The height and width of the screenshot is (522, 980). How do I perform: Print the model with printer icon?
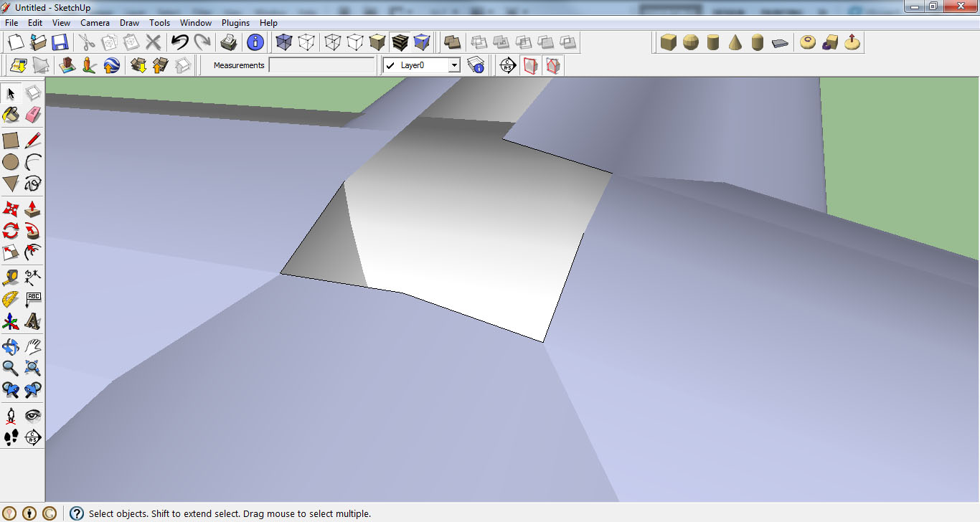click(229, 42)
